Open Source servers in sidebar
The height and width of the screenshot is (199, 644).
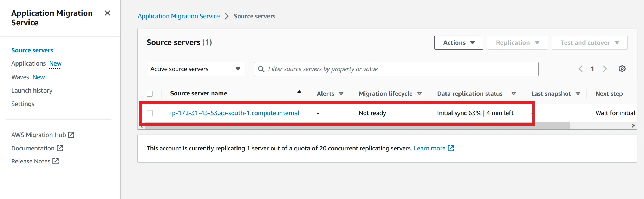point(32,50)
